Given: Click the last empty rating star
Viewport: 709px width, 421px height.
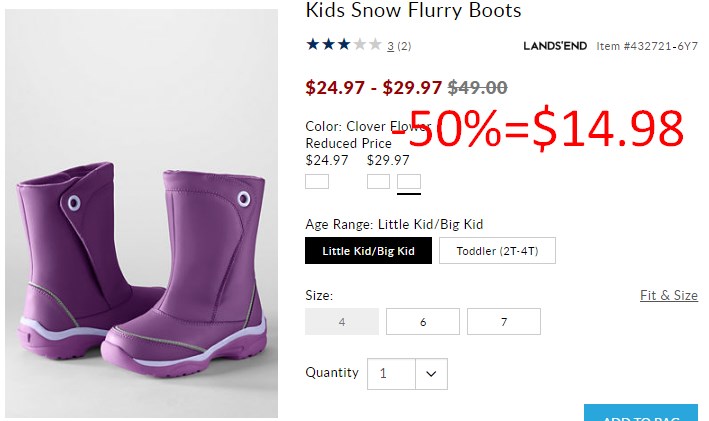Looking at the screenshot, I should tap(375, 44).
